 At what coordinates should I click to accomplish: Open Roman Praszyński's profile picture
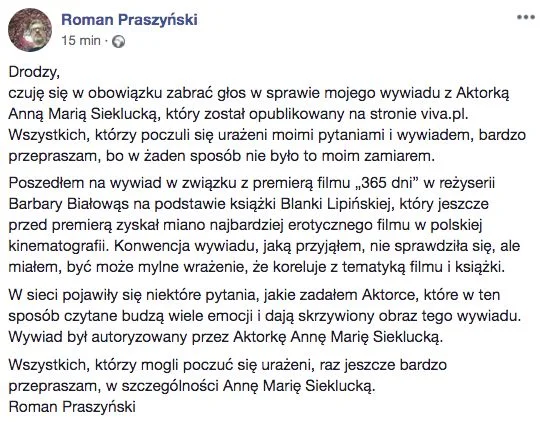[x=30, y=30]
